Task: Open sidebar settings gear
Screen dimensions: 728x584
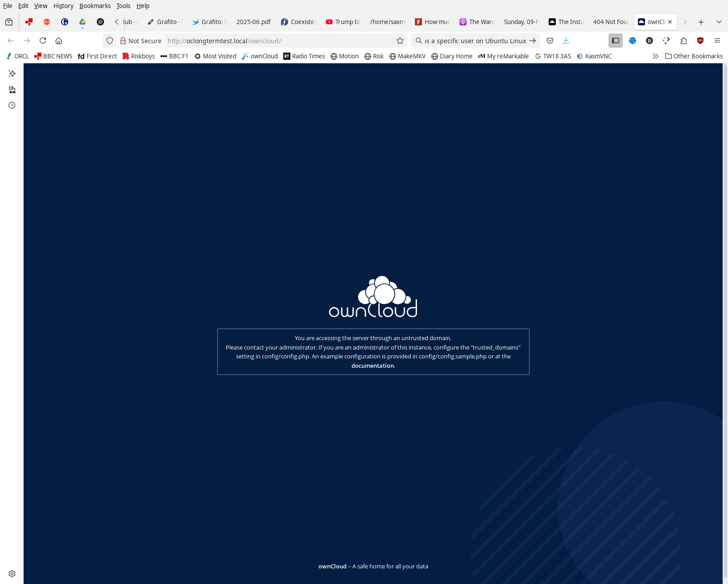Action: pyautogui.click(x=12, y=573)
